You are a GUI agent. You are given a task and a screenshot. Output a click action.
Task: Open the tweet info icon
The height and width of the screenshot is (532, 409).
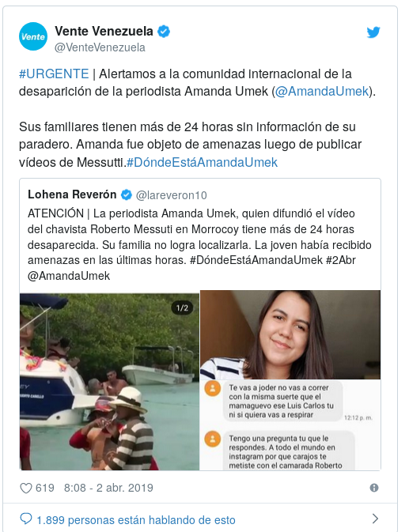374,488
